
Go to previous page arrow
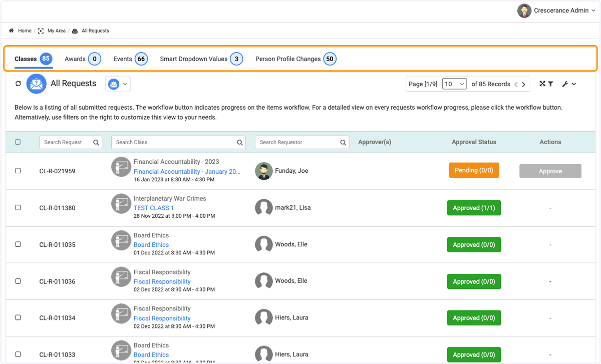tap(516, 84)
